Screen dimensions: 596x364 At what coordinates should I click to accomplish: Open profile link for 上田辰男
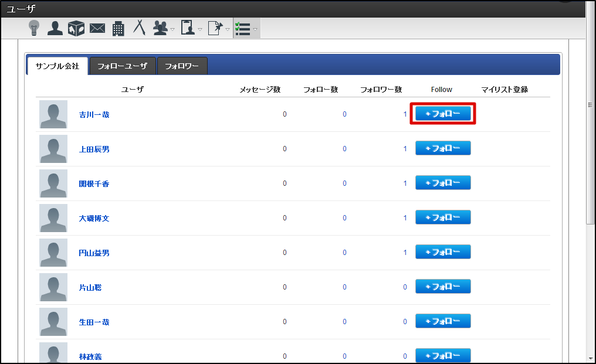pos(94,149)
